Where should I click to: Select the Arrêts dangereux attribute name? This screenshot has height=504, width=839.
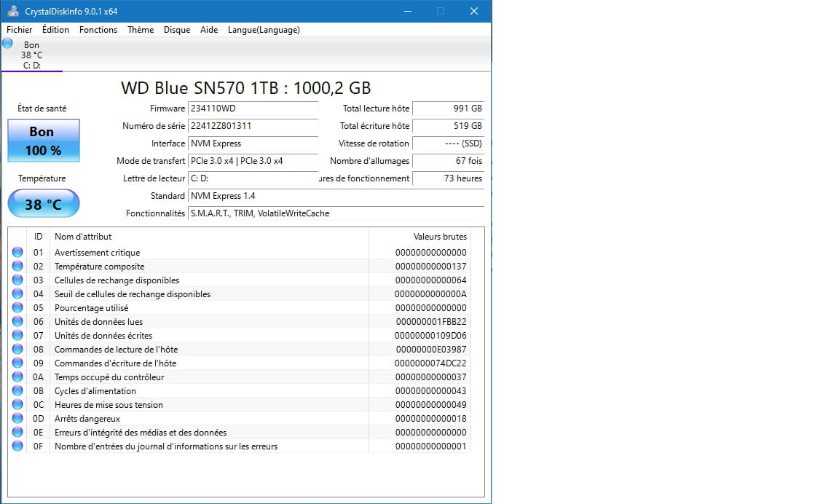(87, 419)
